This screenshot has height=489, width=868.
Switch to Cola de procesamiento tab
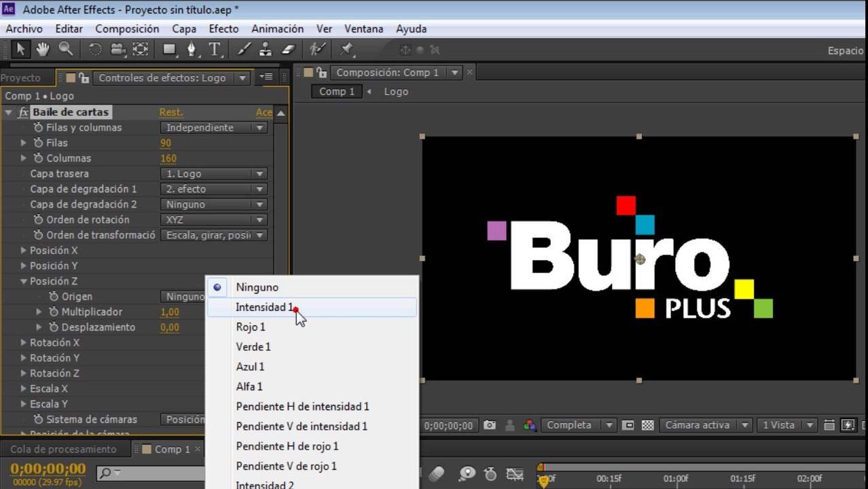63,449
